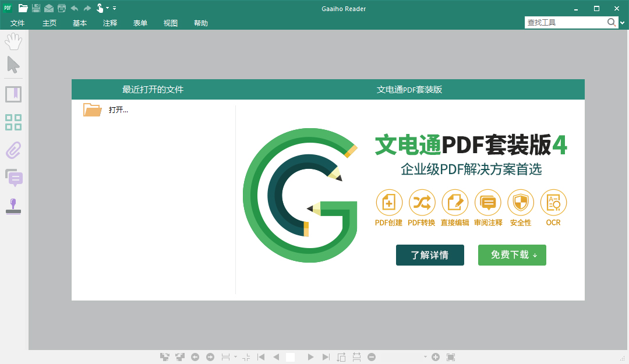Image resolution: width=629 pixels, height=364 pixels.
Task: Click the touch mode hand-pointer icon
Action: tap(100, 8)
